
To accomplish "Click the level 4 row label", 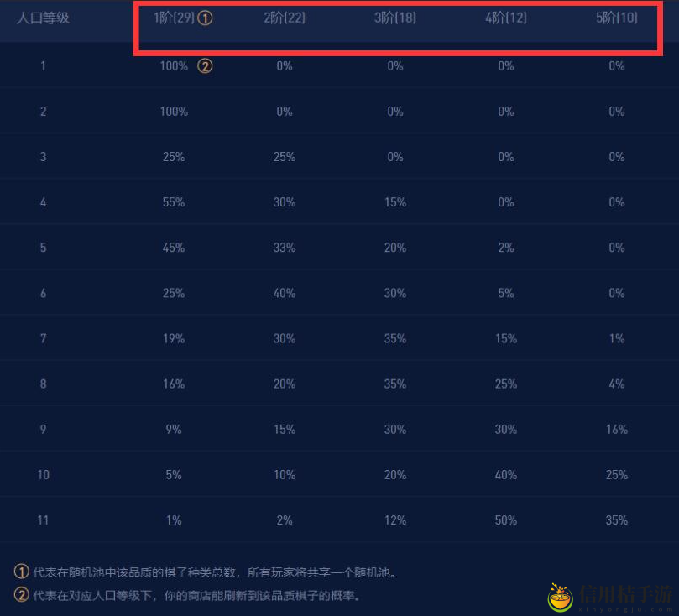I will (43, 202).
